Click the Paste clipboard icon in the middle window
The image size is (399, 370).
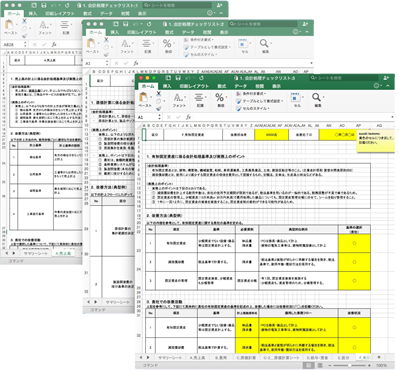tap(91, 44)
